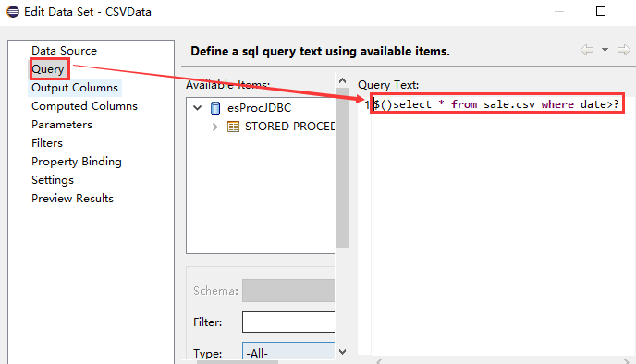Open the Output Columns page
The width and height of the screenshot is (636, 364).
coord(75,88)
